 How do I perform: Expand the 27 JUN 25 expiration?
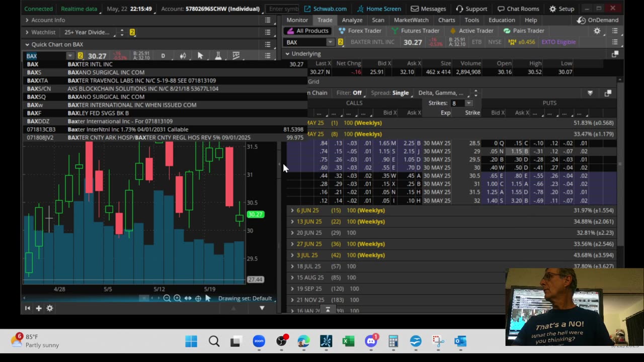pos(292,244)
